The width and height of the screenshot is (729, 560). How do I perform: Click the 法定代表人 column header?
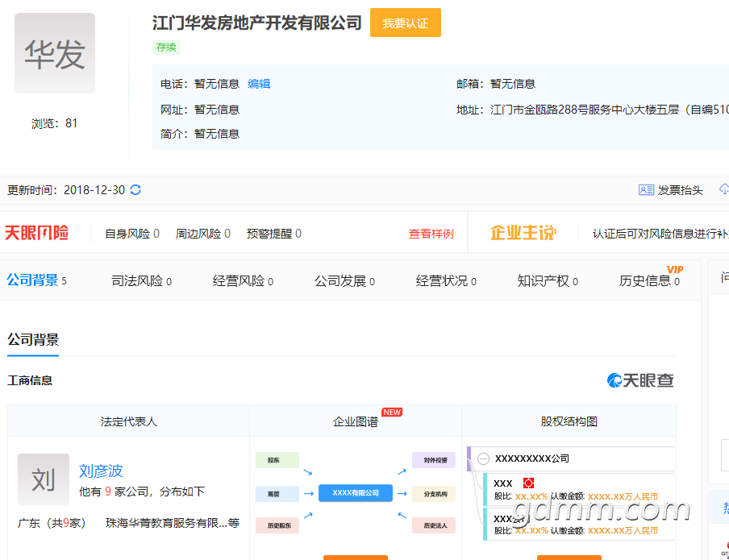(129, 421)
